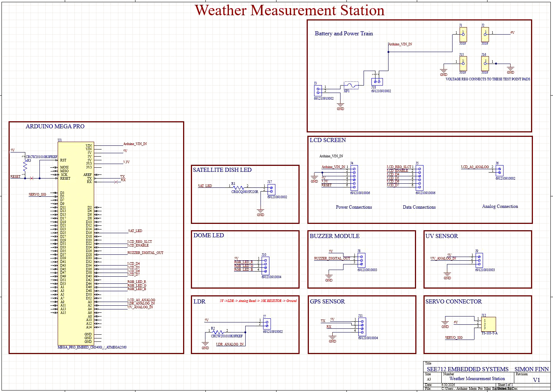This screenshot has height=392, width=553.
Task: Click GPS connector J11
Action: point(362,327)
